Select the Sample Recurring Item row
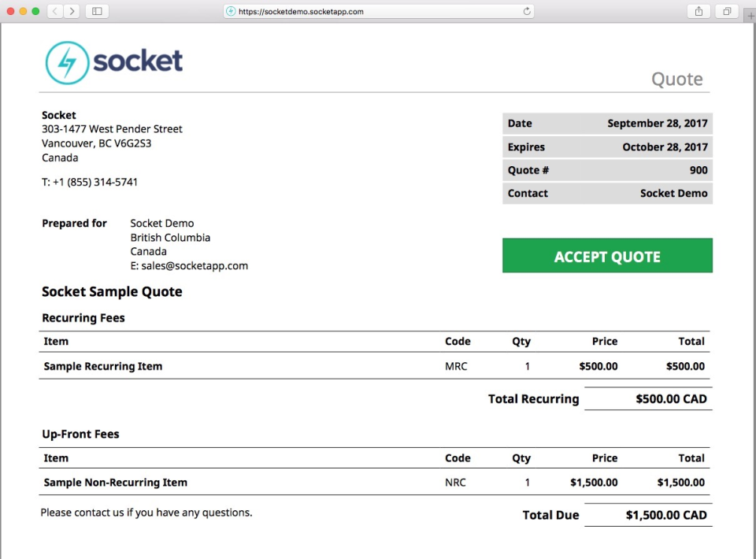Image resolution: width=756 pixels, height=559 pixels. [x=103, y=366]
